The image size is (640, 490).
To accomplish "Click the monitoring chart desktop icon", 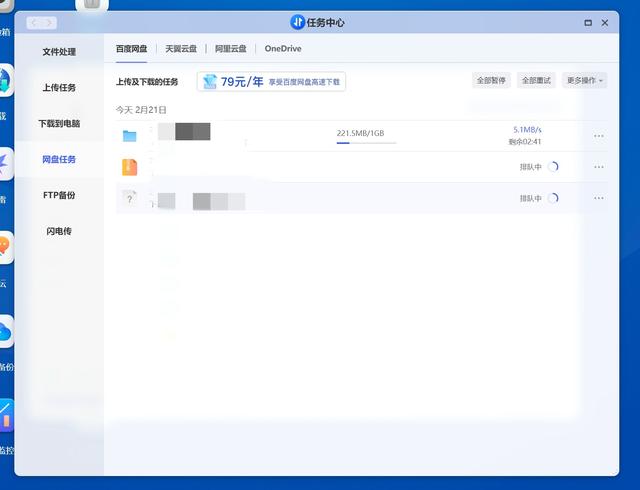I will tap(5, 416).
